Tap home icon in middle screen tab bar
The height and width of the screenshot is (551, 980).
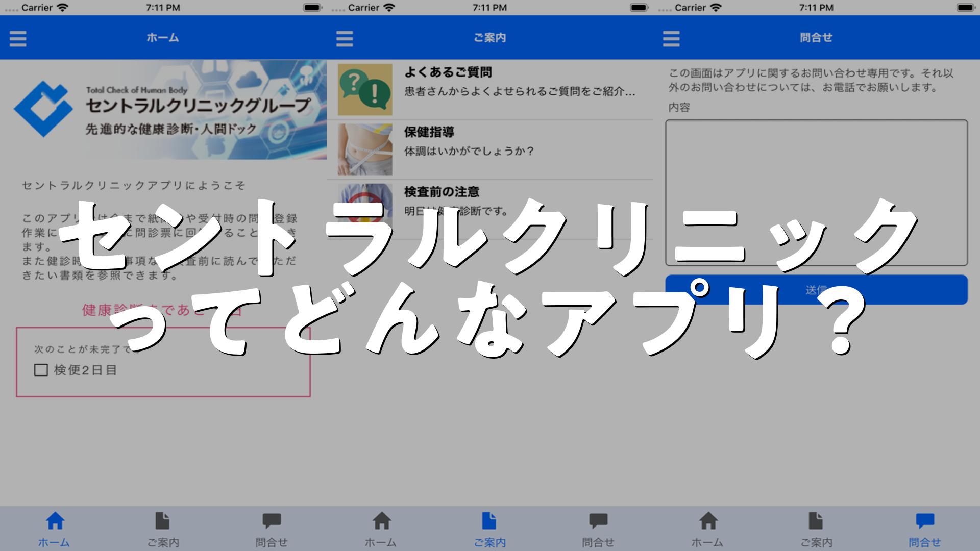click(381, 521)
